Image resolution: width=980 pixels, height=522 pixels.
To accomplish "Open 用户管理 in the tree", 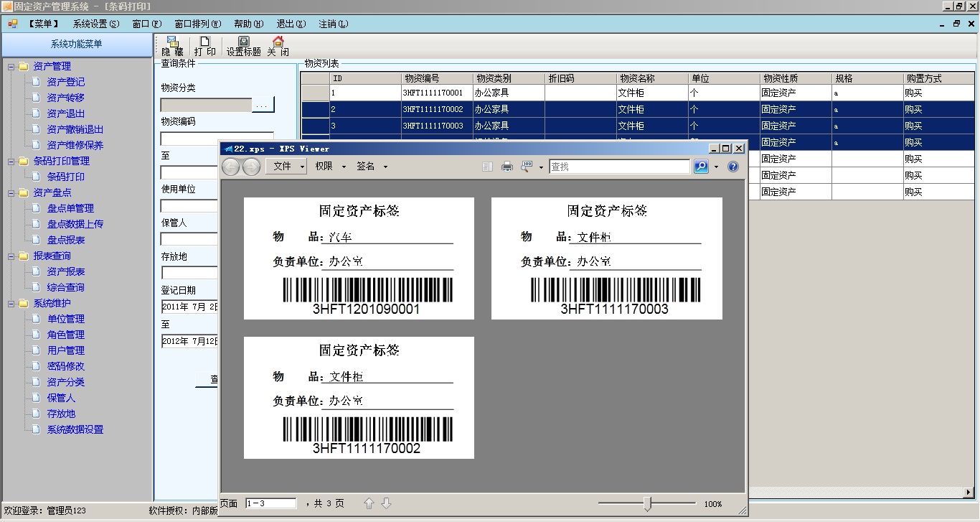I will pyautogui.click(x=66, y=350).
